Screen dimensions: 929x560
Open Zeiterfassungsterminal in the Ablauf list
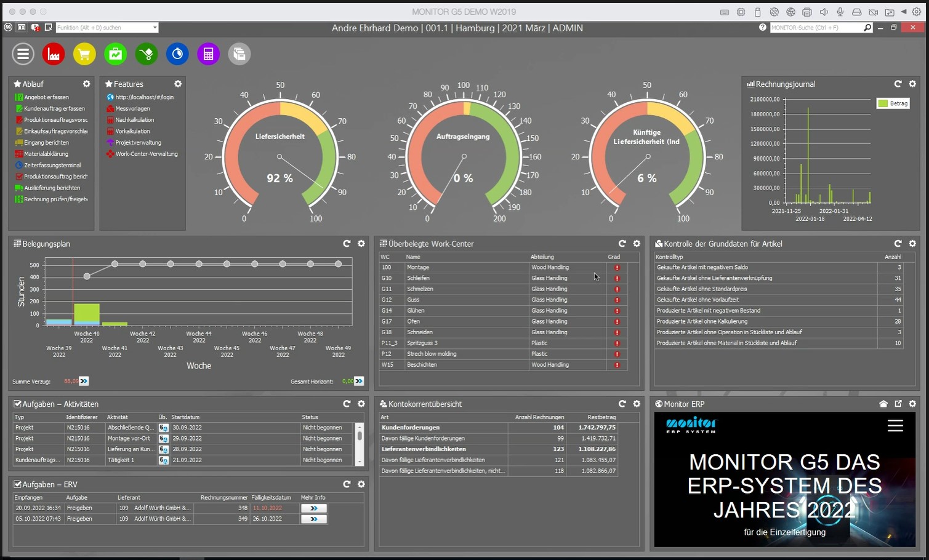point(47,165)
